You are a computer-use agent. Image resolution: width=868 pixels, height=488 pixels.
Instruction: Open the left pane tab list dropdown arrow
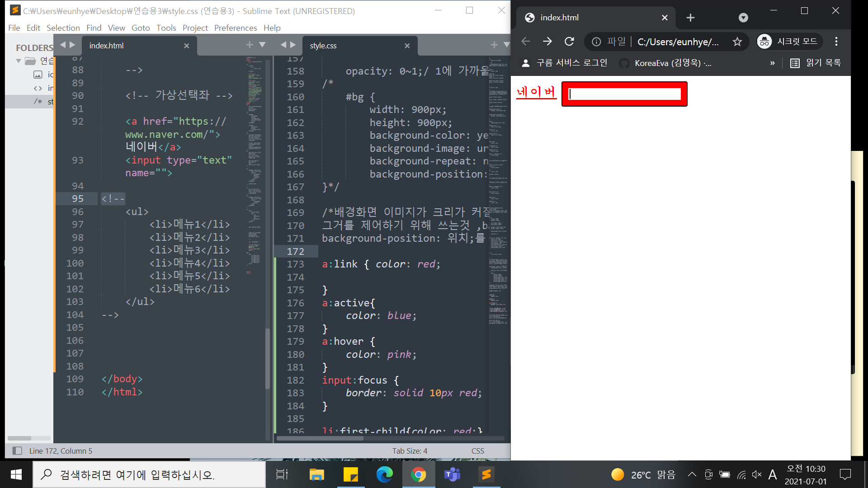pyautogui.click(x=262, y=45)
